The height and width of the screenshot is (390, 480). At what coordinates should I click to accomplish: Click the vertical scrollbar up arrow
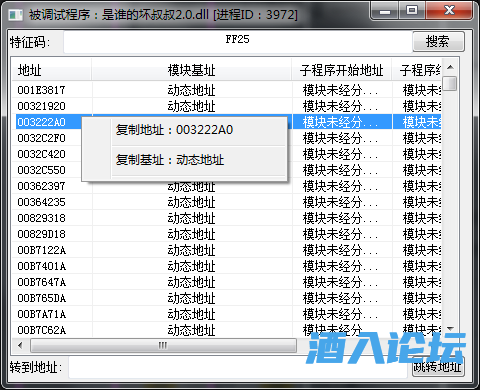pyautogui.click(x=450, y=67)
